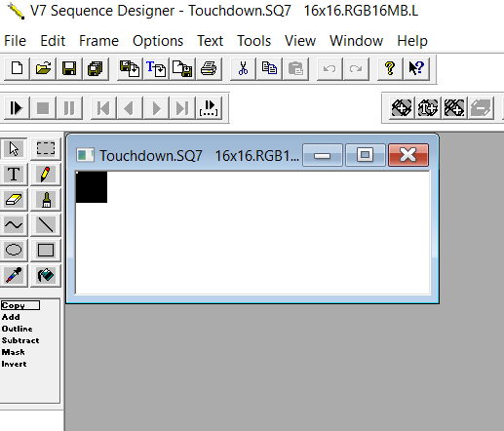Open the View menu
Viewport: 504px width, 431px height.
(300, 41)
